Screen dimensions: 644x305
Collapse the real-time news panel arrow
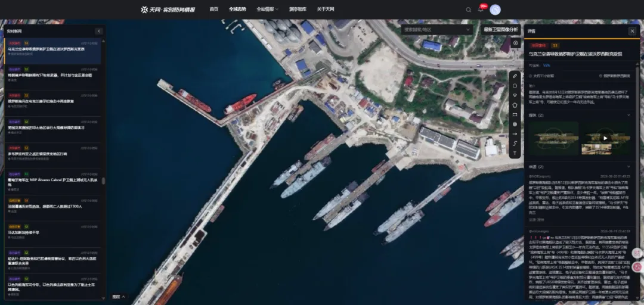tap(98, 31)
